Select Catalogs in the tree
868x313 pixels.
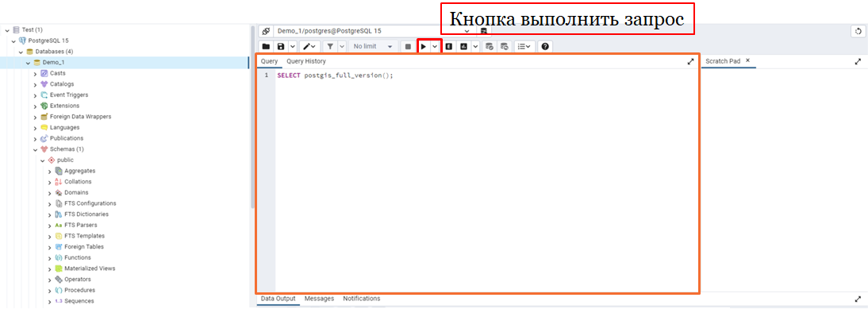point(61,84)
